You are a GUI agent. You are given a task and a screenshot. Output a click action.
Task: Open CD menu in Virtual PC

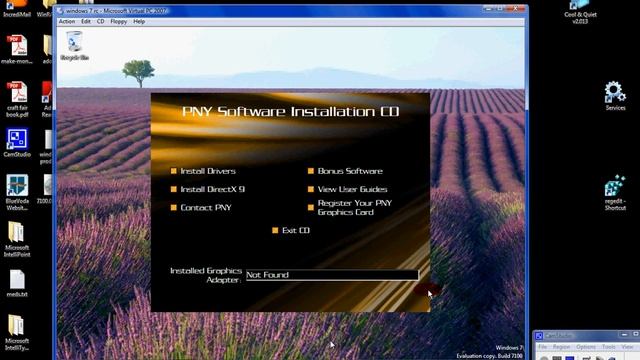[x=100, y=22]
